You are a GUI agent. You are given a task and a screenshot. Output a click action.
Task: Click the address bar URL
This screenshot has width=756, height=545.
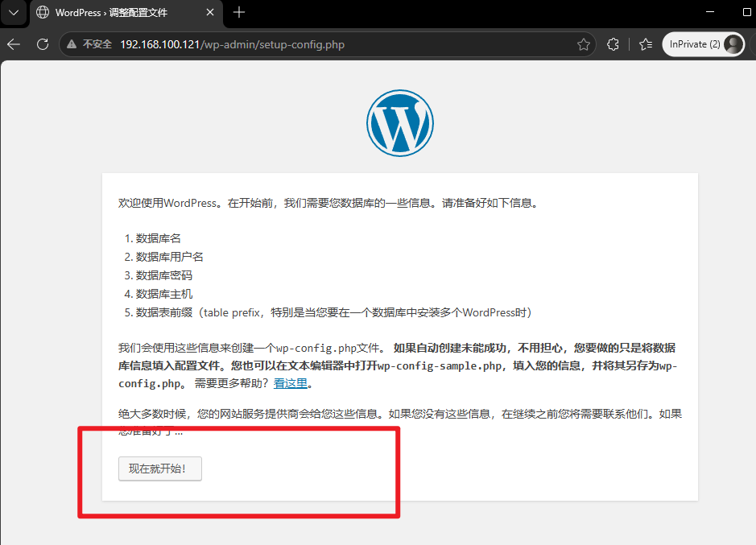(x=233, y=44)
